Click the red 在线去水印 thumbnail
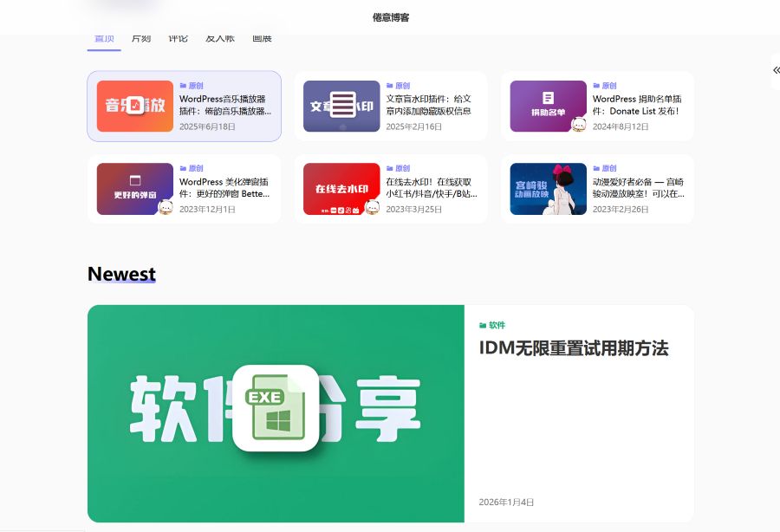Image resolution: width=780 pixels, height=532 pixels. click(341, 189)
